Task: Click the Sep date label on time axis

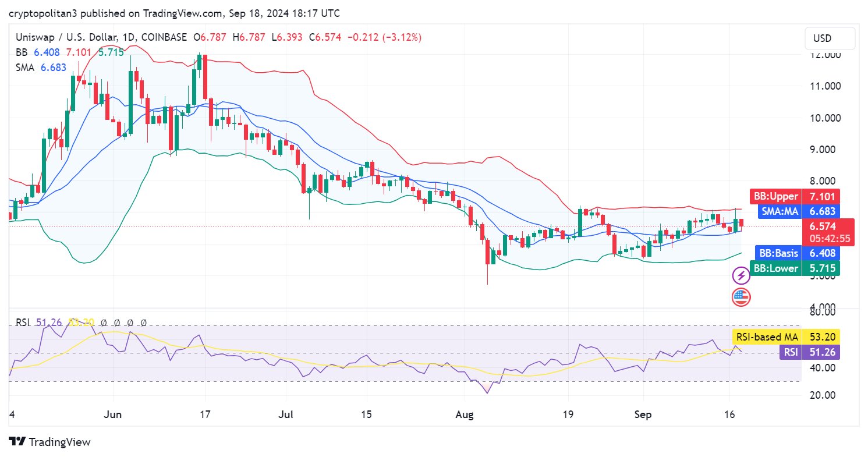Action: pos(643,415)
